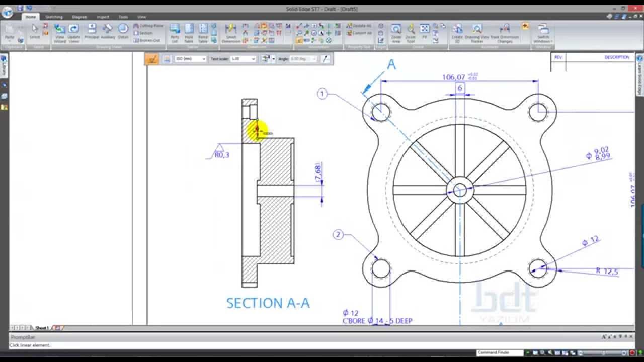Select the Zoom Tool
Viewport: 644px width, 362px height.
coord(411,33)
